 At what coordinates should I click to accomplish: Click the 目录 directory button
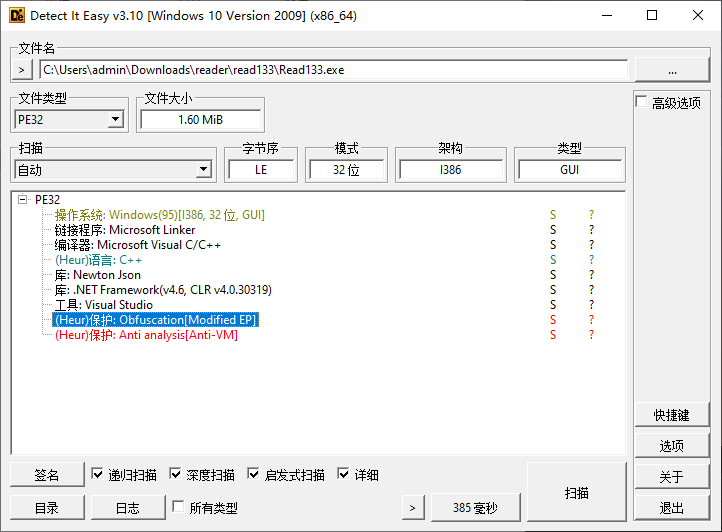click(x=47, y=508)
